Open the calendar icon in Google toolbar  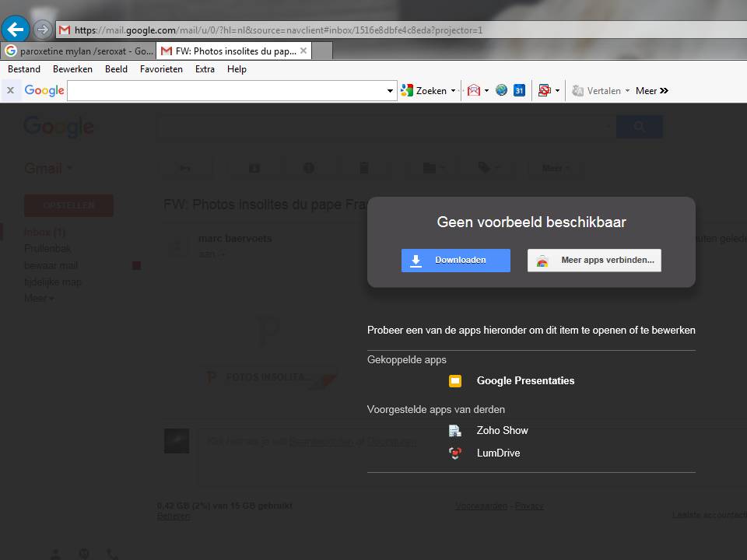[519, 90]
